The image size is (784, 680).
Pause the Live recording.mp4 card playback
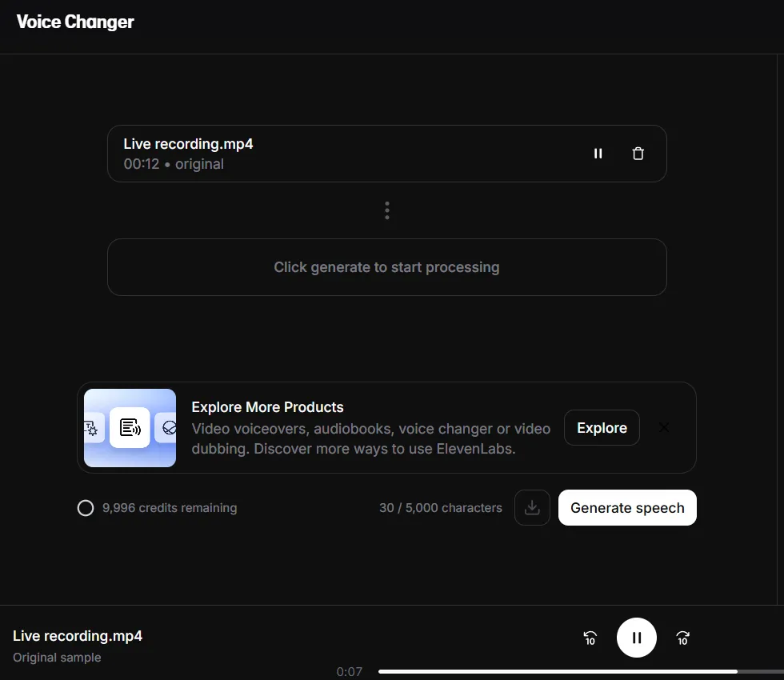pyautogui.click(x=598, y=154)
